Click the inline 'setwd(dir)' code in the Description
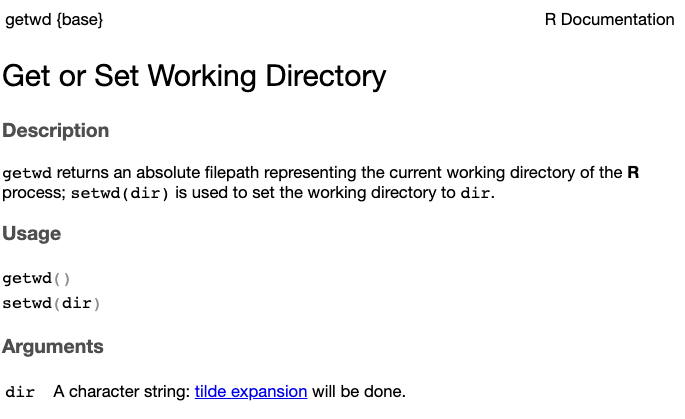The image size is (685, 419). coord(120,193)
